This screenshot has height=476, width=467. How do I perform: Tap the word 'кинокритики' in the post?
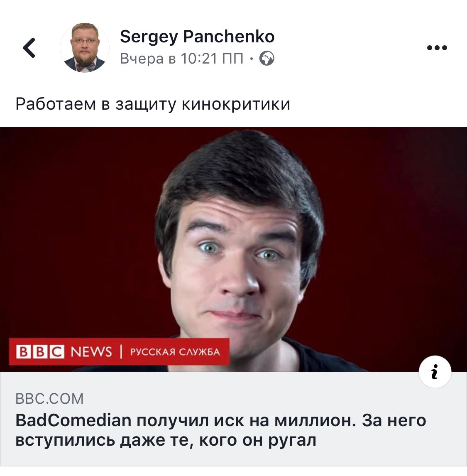click(x=236, y=104)
